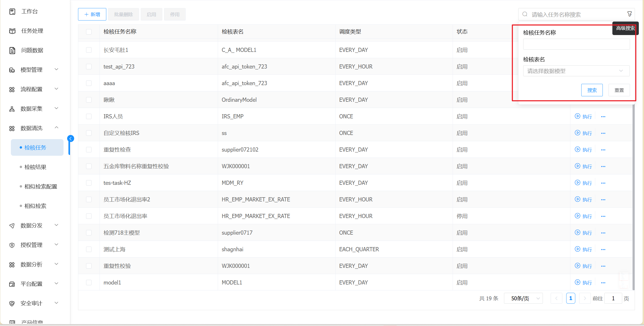Open the 50条/页 page size dropdown

(523, 298)
